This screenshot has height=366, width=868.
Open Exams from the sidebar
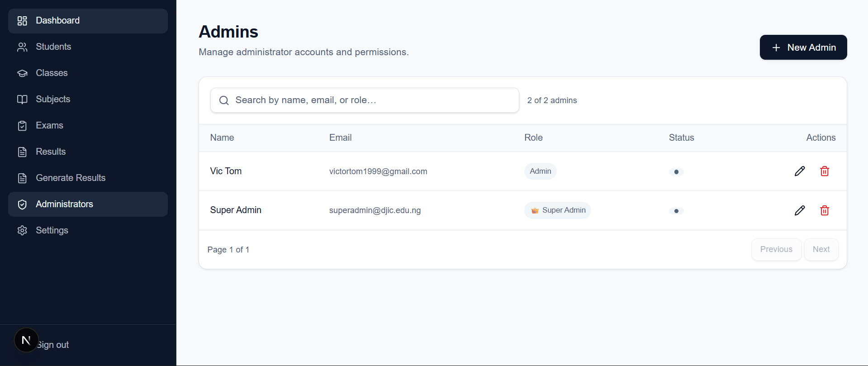[x=88, y=126]
